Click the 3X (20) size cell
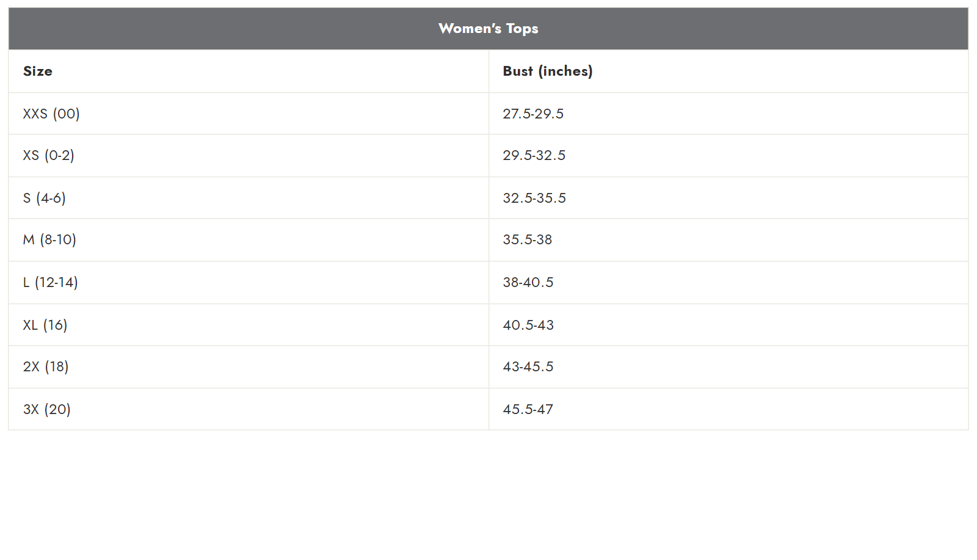The height and width of the screenshot is (560, 977). coord(249,409)
